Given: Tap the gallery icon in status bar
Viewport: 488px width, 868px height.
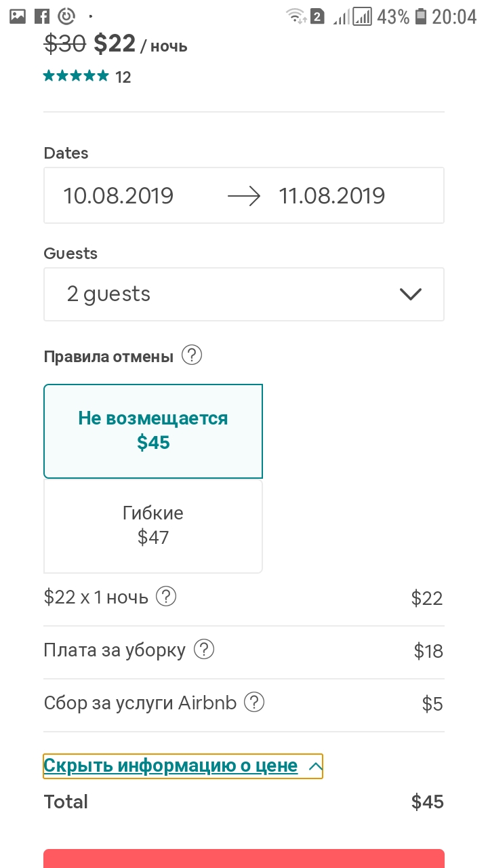Looking at the screenshot, I should (x=18, y=16).
